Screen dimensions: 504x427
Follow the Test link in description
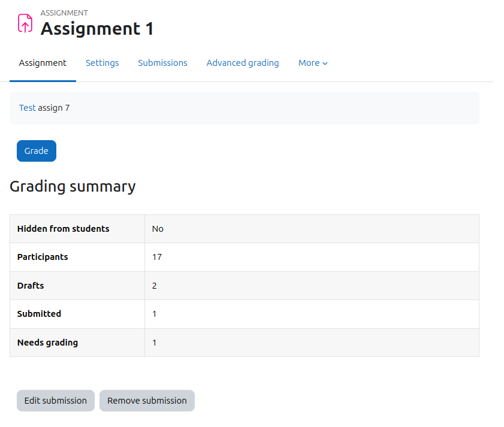(x=28, y=108)
